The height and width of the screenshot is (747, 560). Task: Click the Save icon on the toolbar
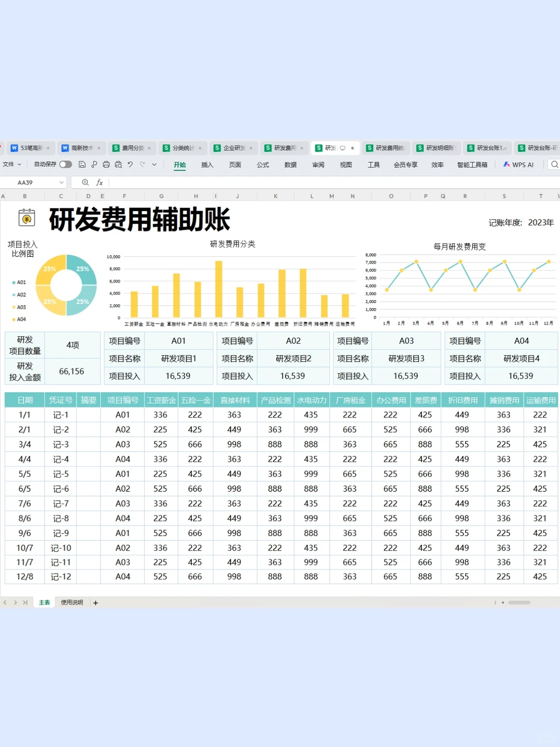[x=82, y=164]
